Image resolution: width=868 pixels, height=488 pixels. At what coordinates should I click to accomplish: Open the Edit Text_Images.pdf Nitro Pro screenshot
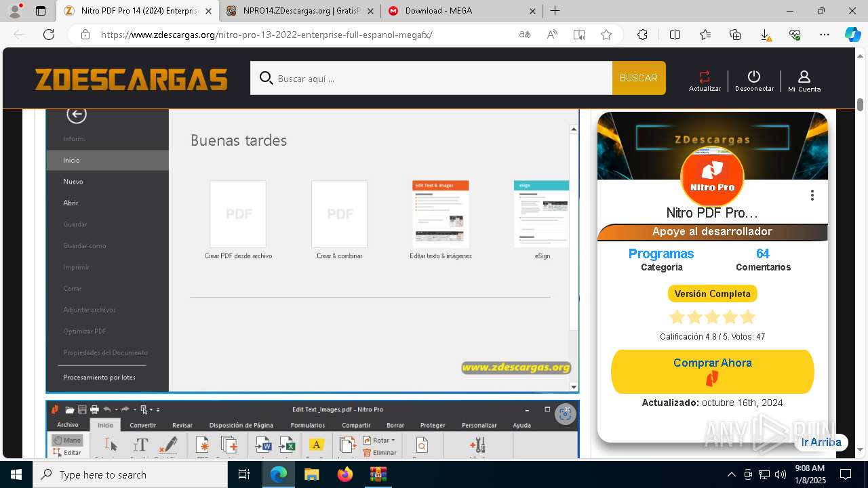pos(312,430)
